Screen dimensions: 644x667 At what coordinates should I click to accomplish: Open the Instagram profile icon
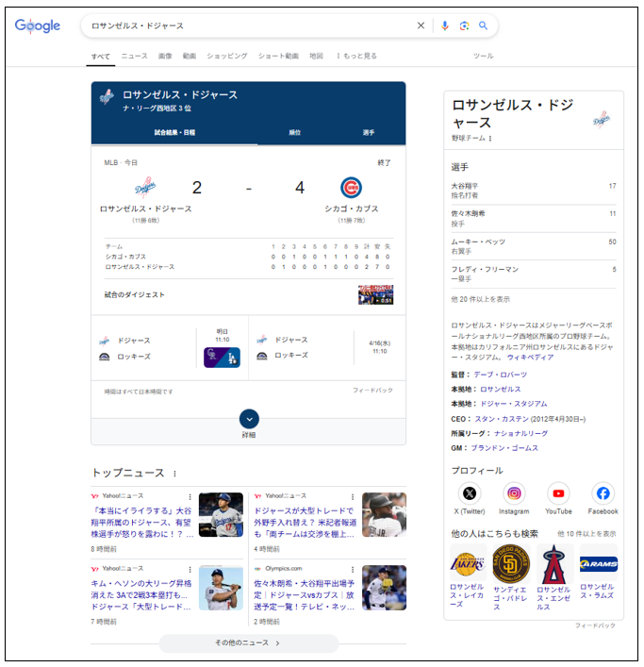(514, 493)
